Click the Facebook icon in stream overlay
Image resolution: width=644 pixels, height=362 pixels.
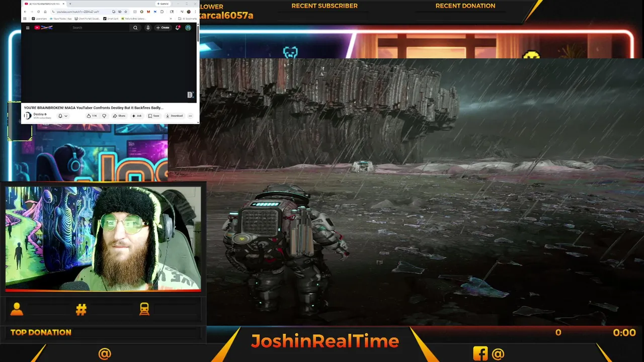[480, 353]
